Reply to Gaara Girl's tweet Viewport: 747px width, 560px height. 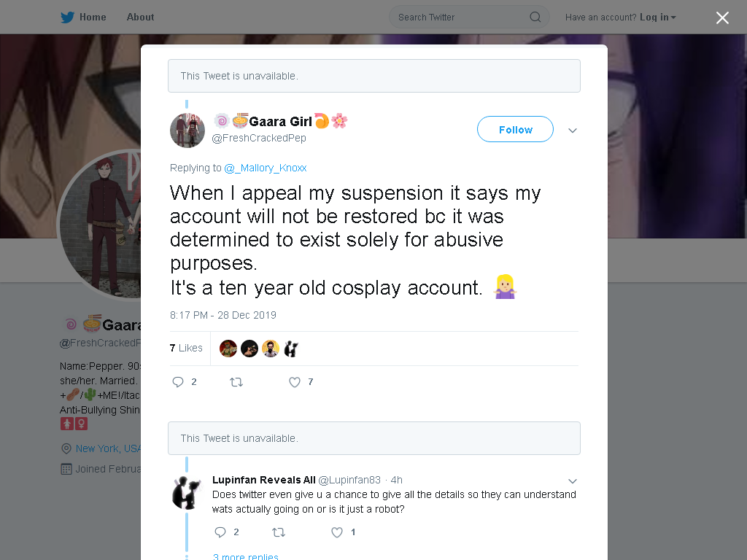(x=178, y=382)
